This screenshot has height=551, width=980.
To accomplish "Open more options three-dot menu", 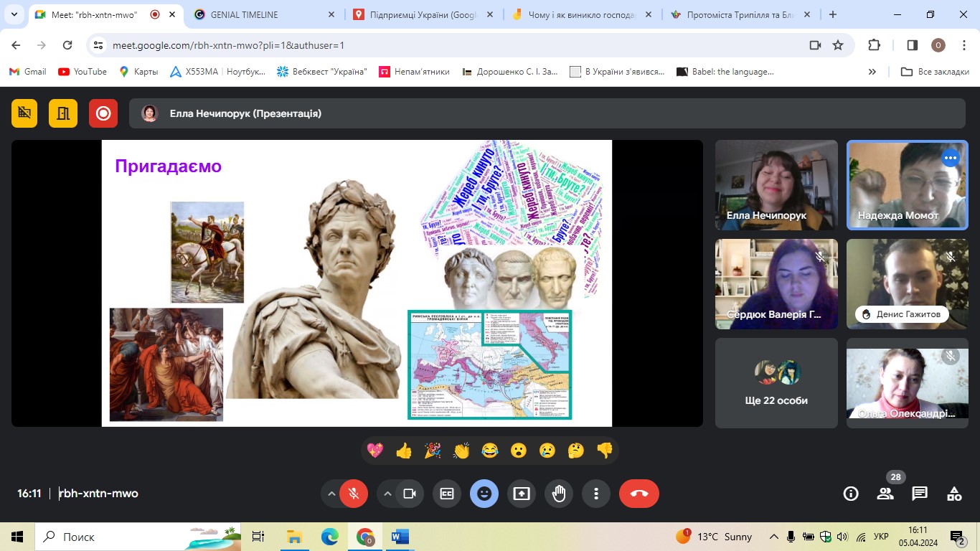I will point(596,494).
